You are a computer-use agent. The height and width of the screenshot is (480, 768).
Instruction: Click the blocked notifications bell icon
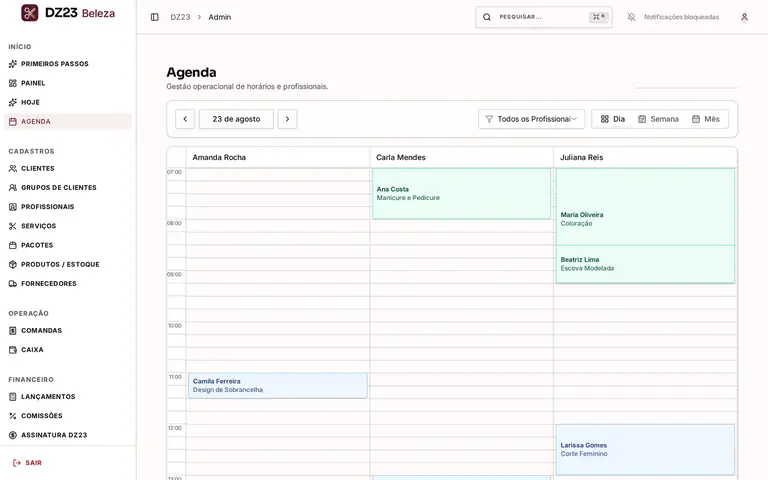[631, 17]
